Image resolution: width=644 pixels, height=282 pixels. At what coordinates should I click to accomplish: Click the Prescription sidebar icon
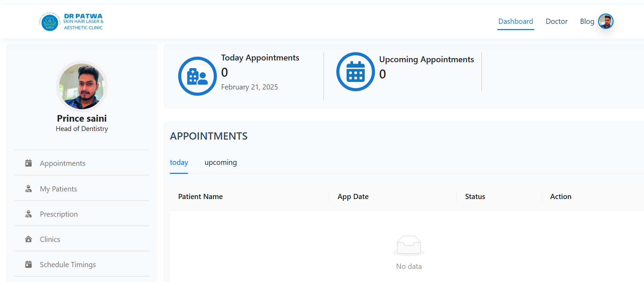[x=29, y=214]
